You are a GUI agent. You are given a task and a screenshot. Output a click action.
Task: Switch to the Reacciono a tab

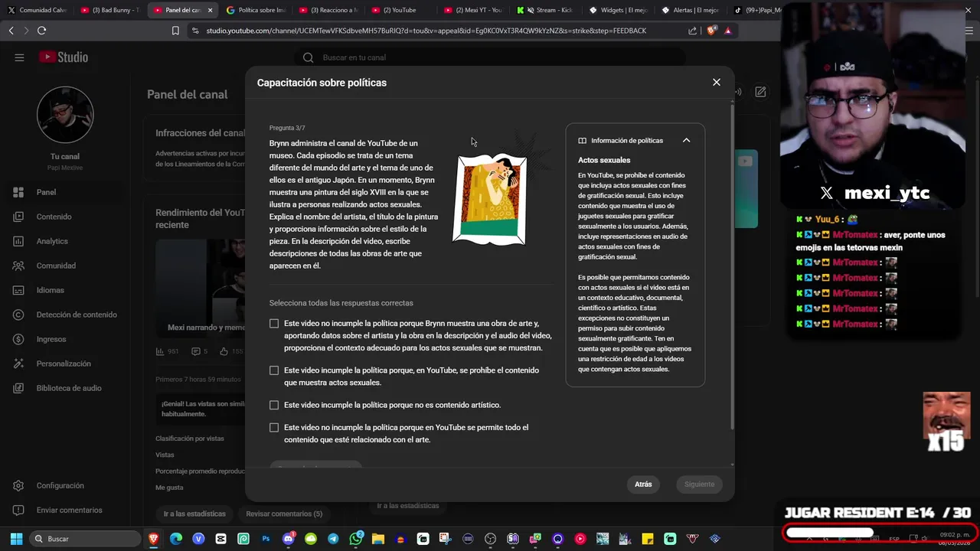[328, 10]
